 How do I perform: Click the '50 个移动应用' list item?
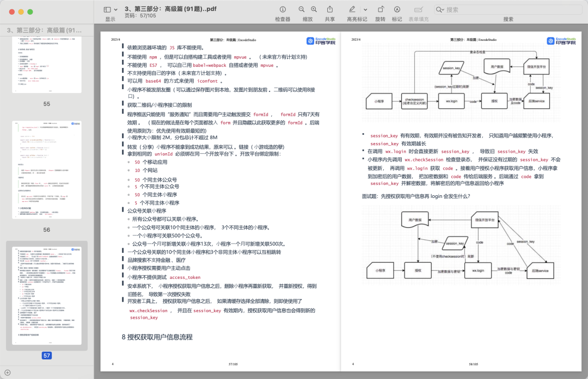[x=151, y=162]
